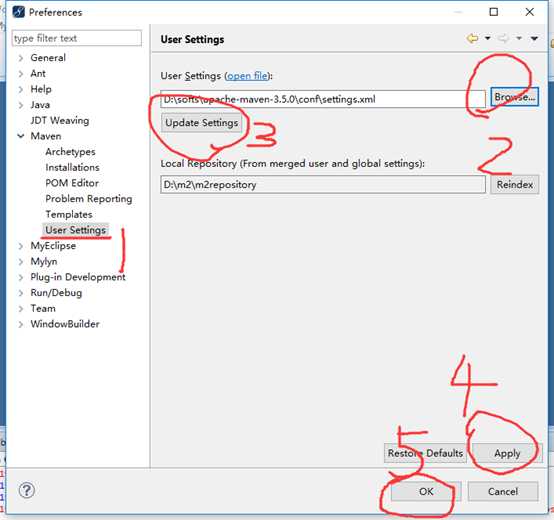The height and width of the screenshot is (520, 554).
Task: Expand the Mylyn tree node
Action: 20,261
